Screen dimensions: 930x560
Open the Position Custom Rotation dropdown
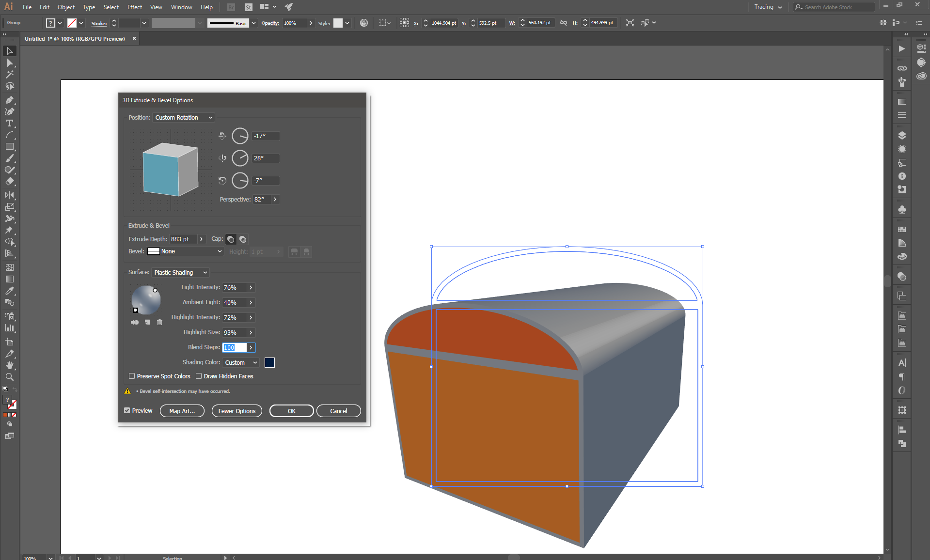point(184,118)
